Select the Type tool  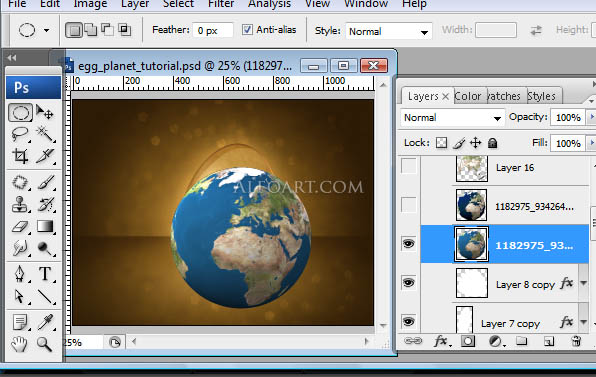(45, 274)
